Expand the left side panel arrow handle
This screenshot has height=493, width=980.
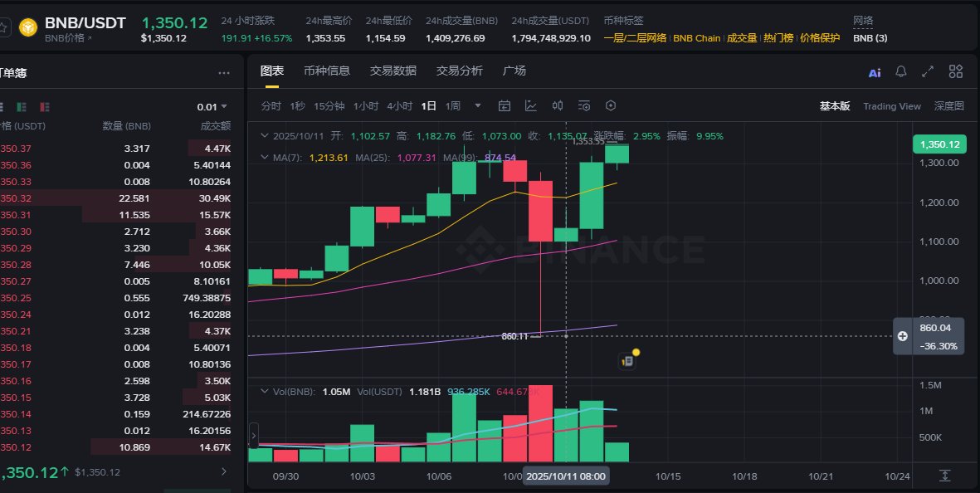click(x=254, y=436)
